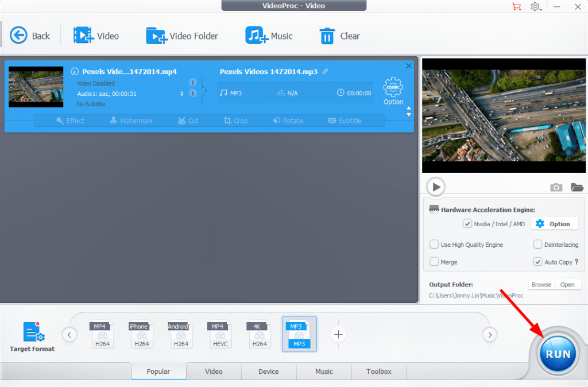Viewport: 588px width, 387px height.
Task: Switch to Video tab
Action: 214,371
